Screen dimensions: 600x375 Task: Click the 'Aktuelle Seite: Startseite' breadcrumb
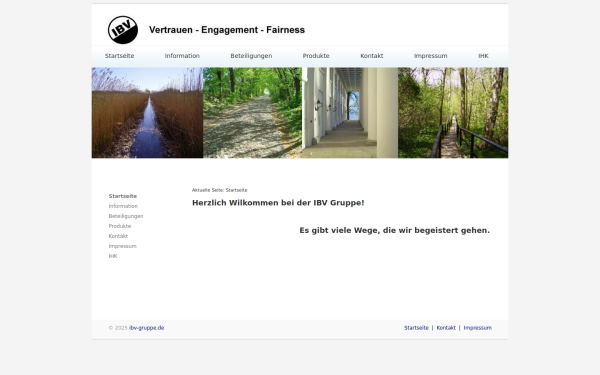coord(220,190)
